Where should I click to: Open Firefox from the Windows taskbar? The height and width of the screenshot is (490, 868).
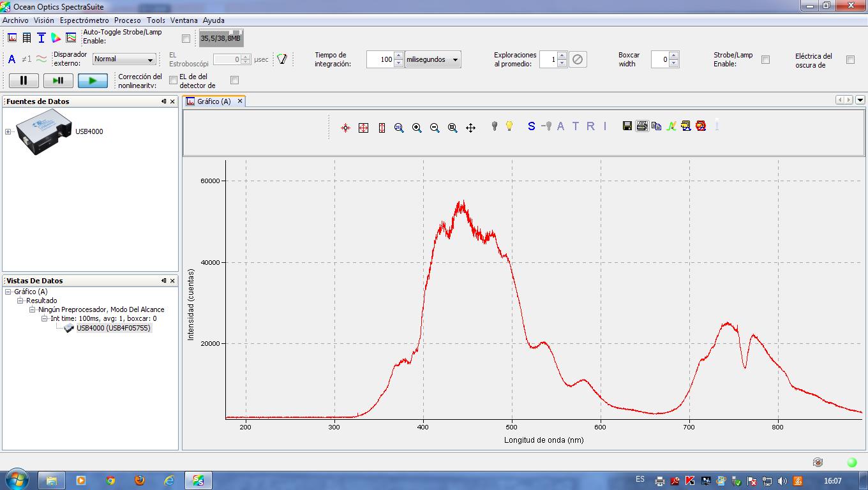[140, 480]
